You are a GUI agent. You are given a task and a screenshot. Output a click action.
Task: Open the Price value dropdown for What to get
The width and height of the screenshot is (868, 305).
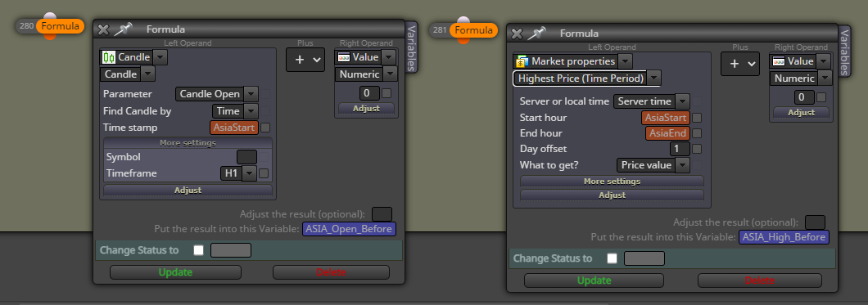point(683,165)
